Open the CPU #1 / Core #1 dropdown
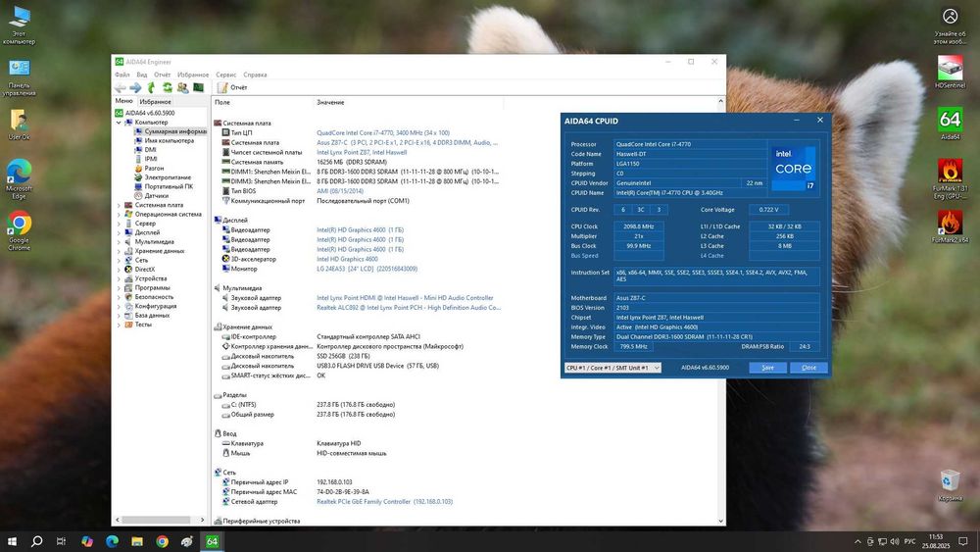The width and height of the screenshot is (980, 552). tap(612, 368)
